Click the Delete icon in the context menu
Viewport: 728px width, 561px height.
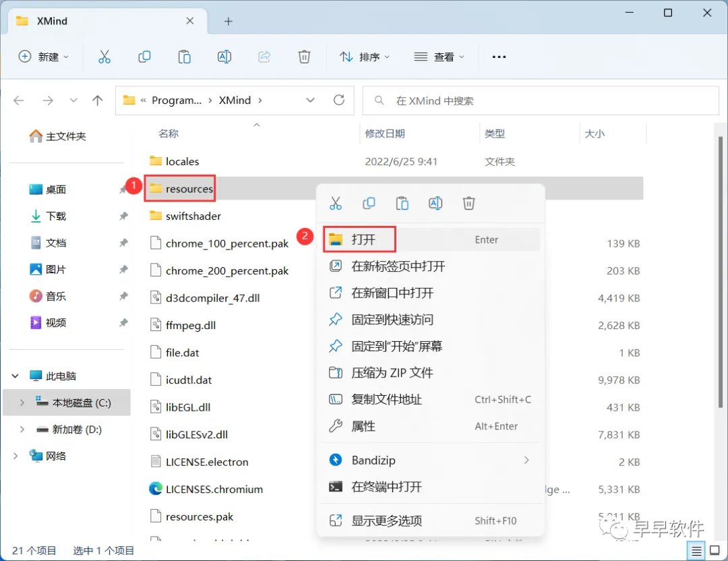469,203
